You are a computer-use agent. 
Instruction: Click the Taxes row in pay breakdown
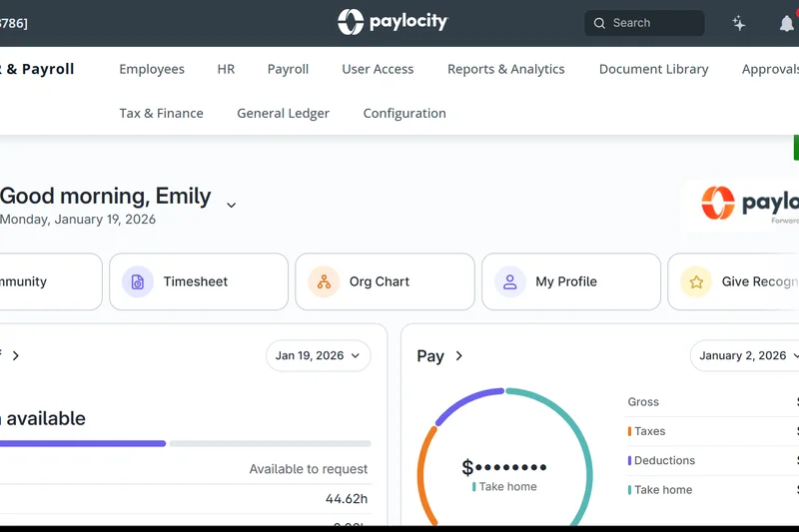[x=712, y=431]
